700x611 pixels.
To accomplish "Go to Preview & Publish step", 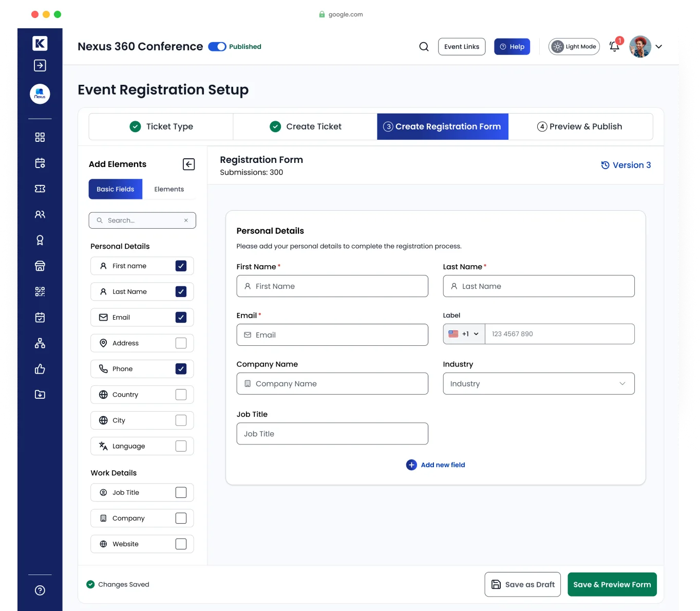I will point(580,126).
